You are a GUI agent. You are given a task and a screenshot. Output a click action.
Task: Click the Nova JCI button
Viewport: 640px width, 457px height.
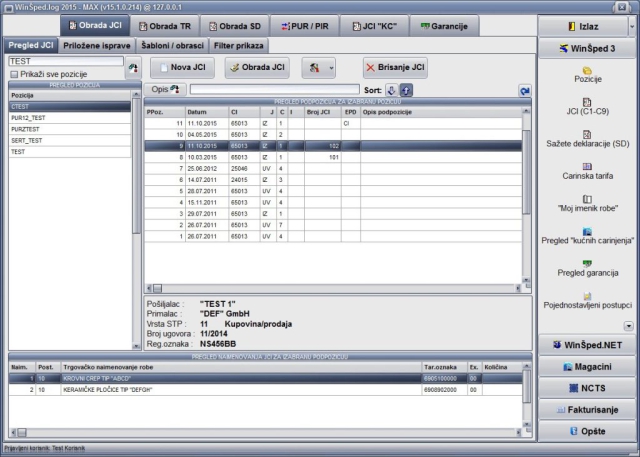pyautogui.click(x=186, y=68)
